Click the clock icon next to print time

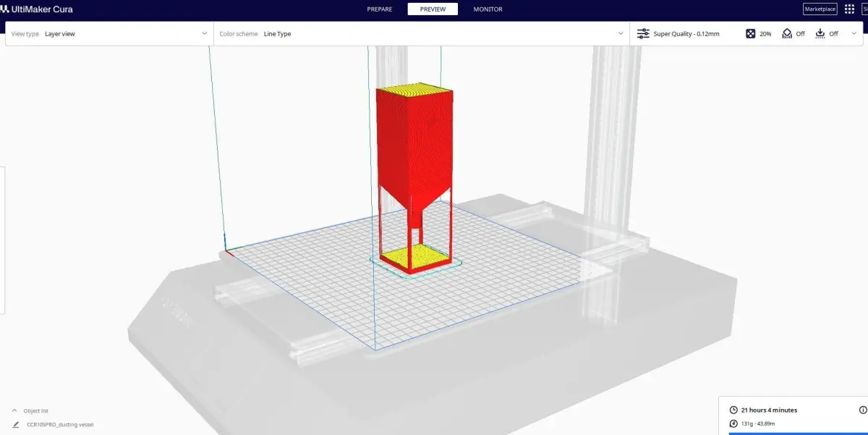(733, 410)
